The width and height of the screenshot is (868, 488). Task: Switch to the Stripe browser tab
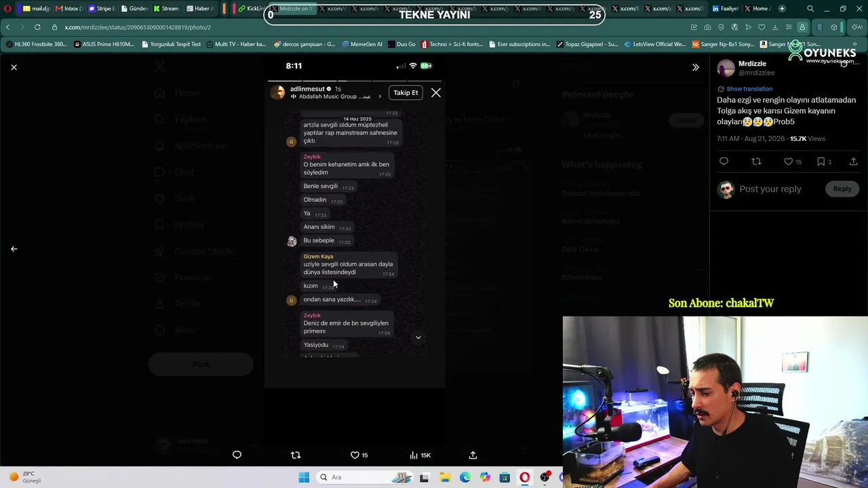(102, 9)
